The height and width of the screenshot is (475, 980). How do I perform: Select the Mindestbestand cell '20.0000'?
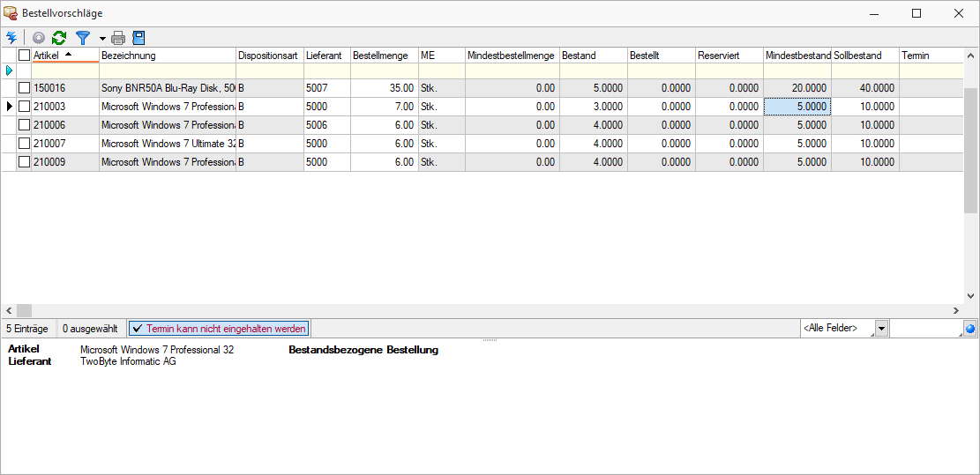(797, 88)
